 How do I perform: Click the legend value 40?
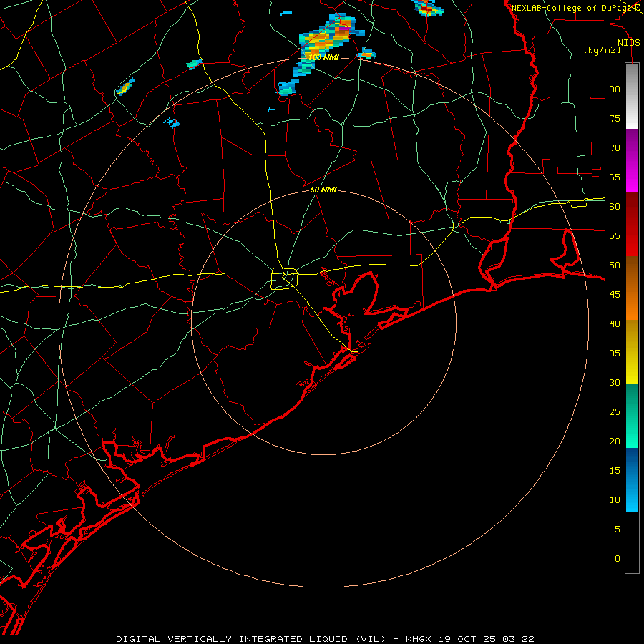(x=615, y=323)
